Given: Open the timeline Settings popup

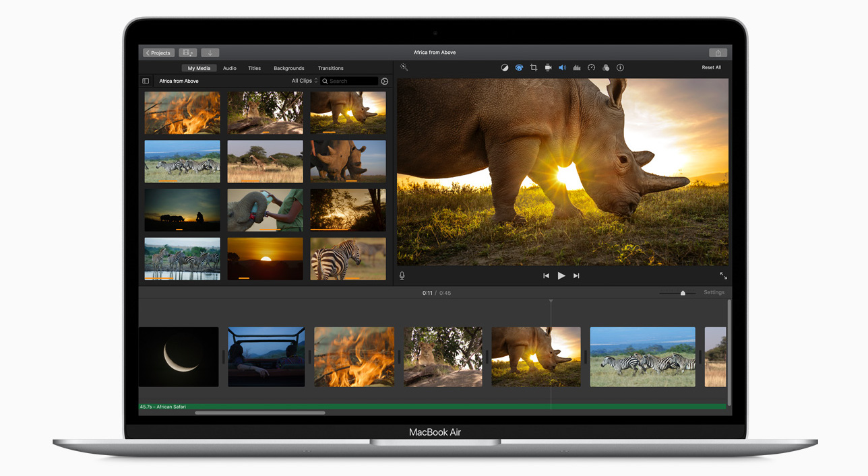Looking at the screenshot, I should pos(714,292).
